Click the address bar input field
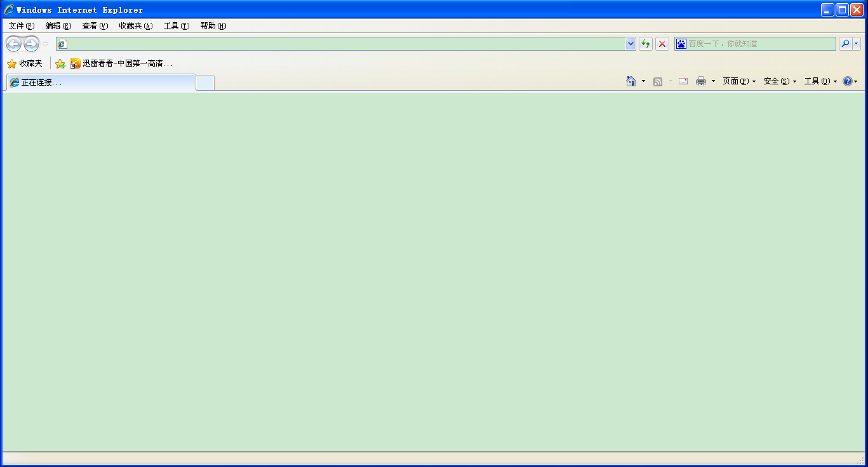Image resolution: width=868 pixels, height=467 pixels. pos(345,44)
